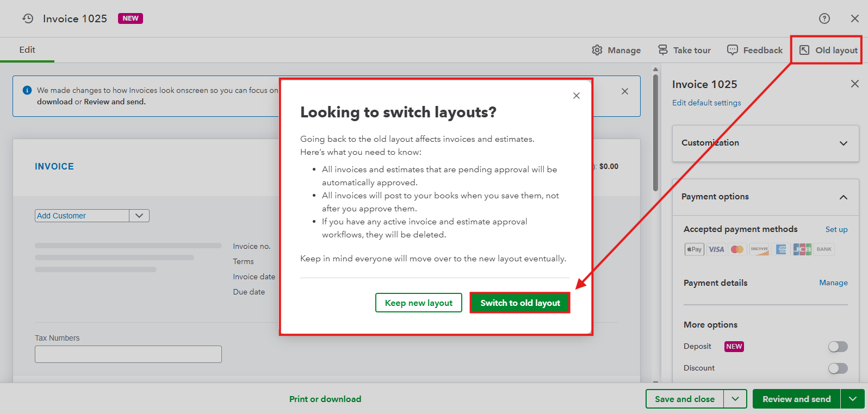Click the American Express card icon
This screenshot has width=868, height=414.
pos(781,249)
